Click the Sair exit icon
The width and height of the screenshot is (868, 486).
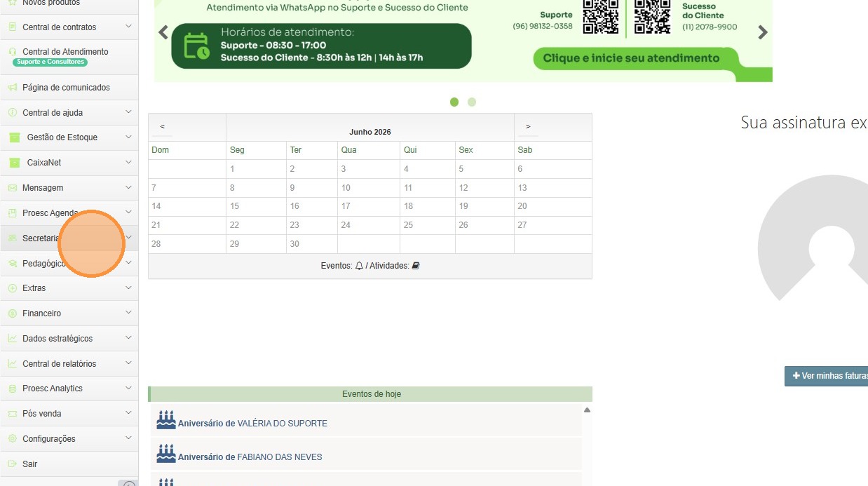[13, 464]
